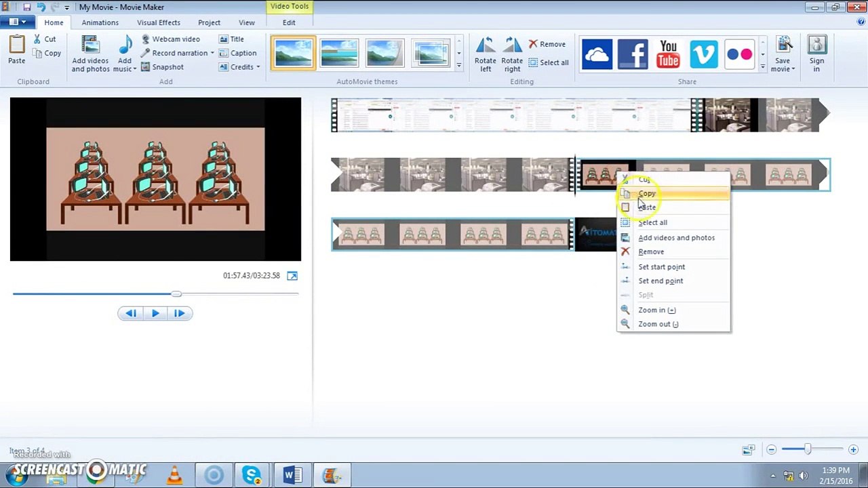
Task: Step to previous frame
Action: pyautogui.click(x=131, y=313)
